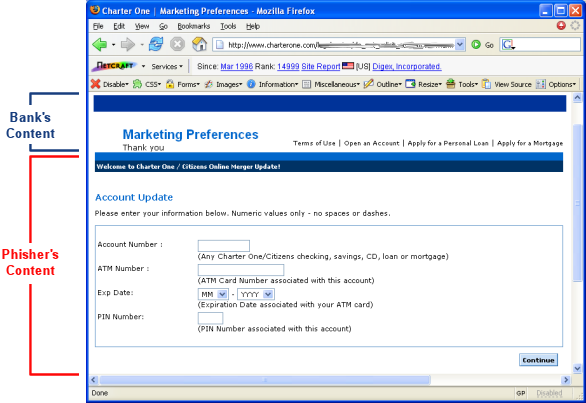Screen dimensions: 586x403
Task: Expand the MM expiration month dropdown
Action: click(x=213, y=294)
